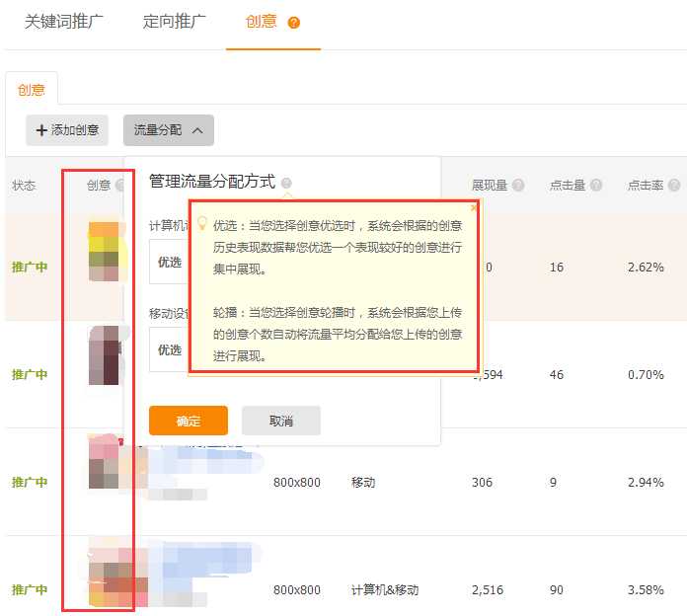
Task: Close the yellow tooltip with the X
Action: point(474,207)
